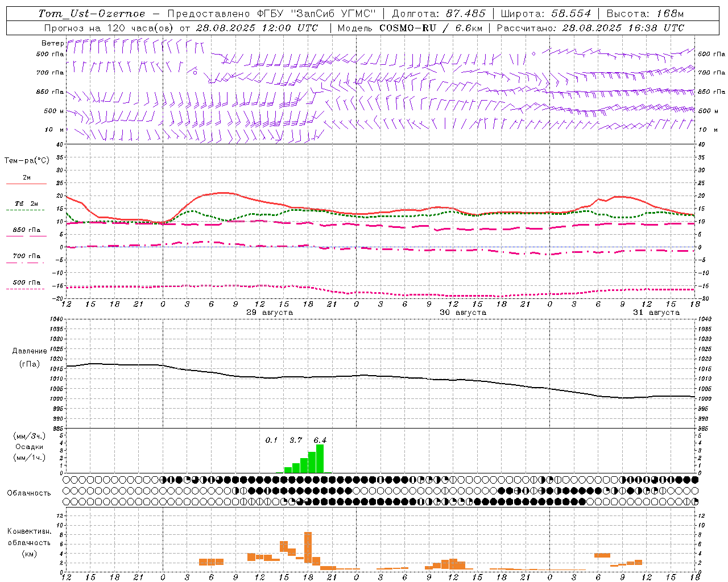
Task: Click the Долгота: 87.485 value
Action: click(439, 14)
